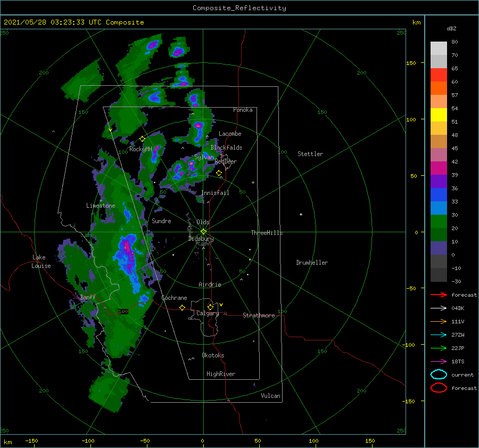Image resolution: width=479 pixels, height=448 pixels.
Task: Click the white 04DK arrow icon
Action: 439,308
